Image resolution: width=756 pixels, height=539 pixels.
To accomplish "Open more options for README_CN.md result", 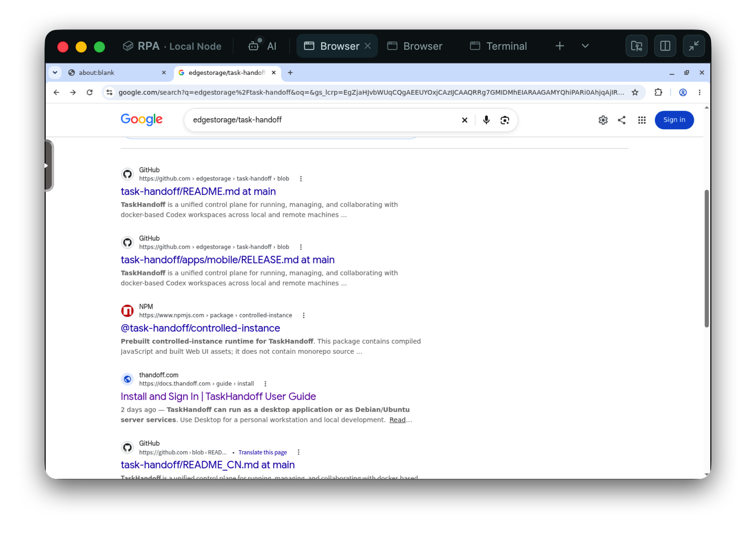I will point(298,452).
